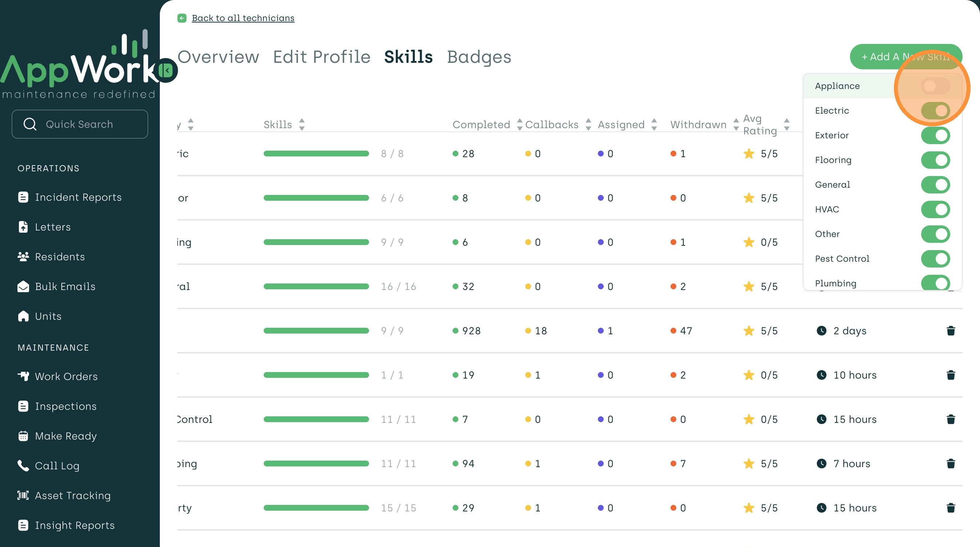980x547 pixels.
Task: Open the Edit Profile tab
Action: pyautogui.click(x=321, y=57)
